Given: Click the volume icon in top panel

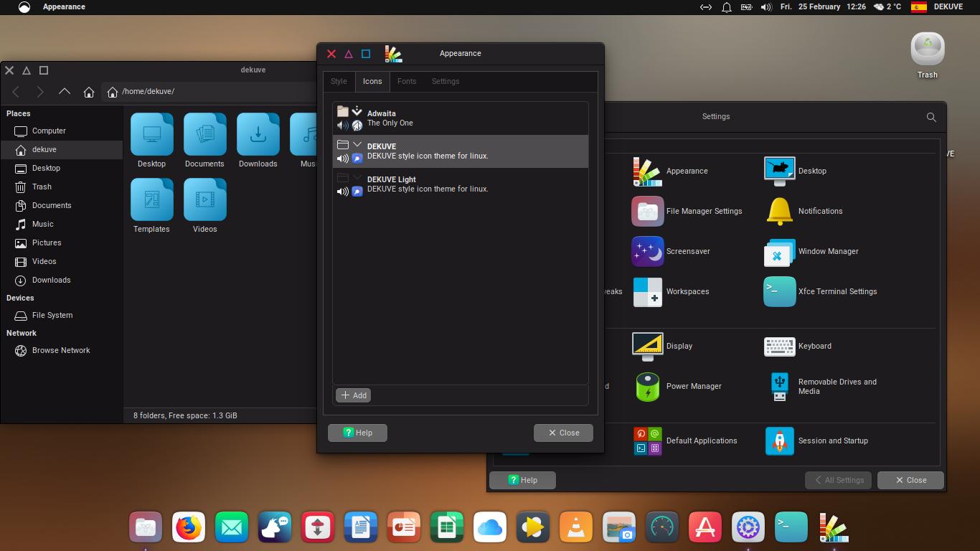Looking at the screenshot, I should [x=766, y=7].
